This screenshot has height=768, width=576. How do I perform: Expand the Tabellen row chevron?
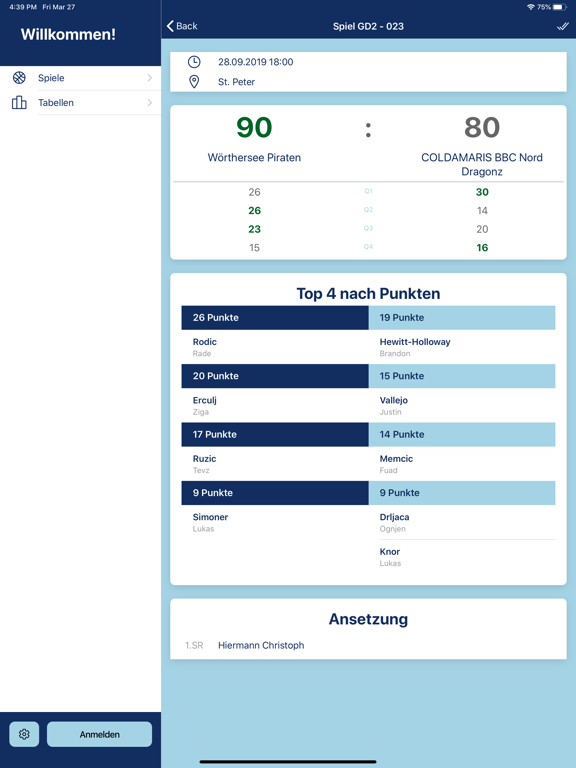(x=149, y=102)
